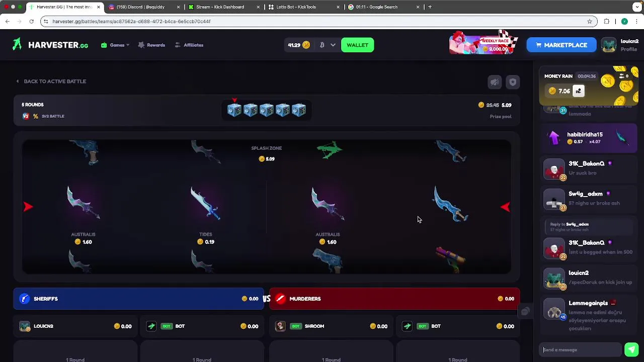Open the Chrome three-dot menu

click(637, 22)
